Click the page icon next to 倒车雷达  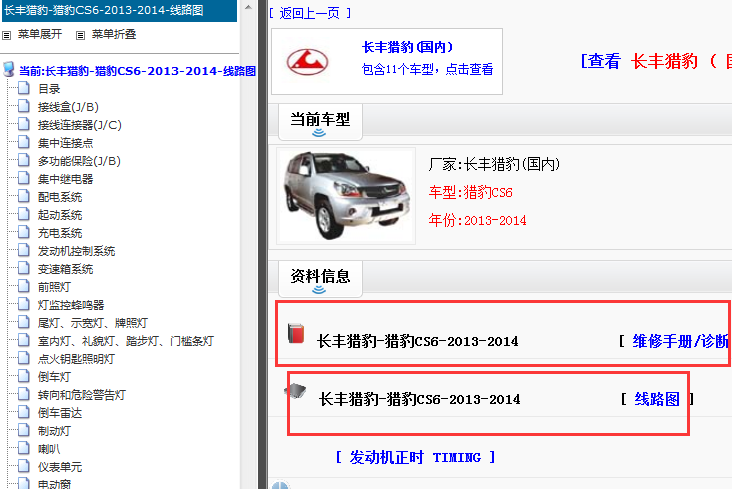(24, 412)
